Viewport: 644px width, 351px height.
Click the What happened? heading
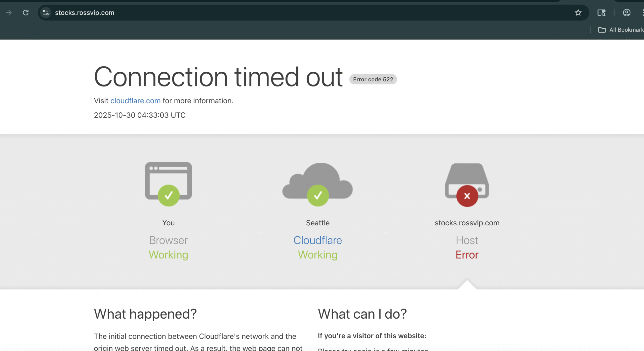[x=145, y=314]
